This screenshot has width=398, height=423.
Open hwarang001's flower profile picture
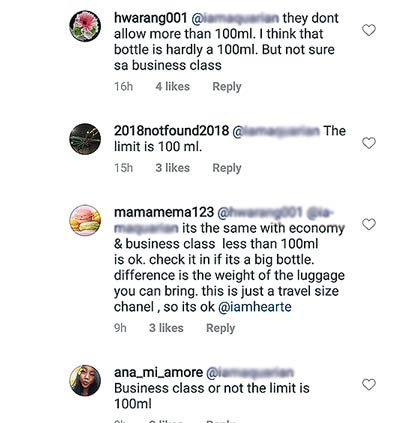(85, 26)
